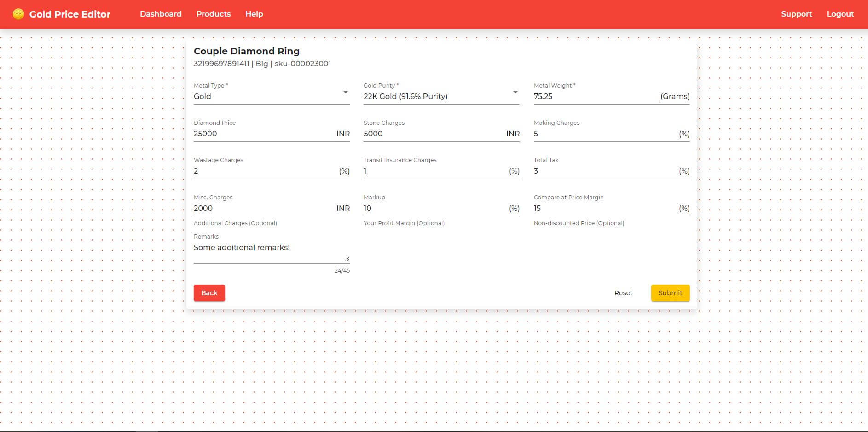Screen dimensions: 868x432
Task: Click the Your Profit Margin (Optional) hint
Action: pyautogui.click(x=404, y=223)
